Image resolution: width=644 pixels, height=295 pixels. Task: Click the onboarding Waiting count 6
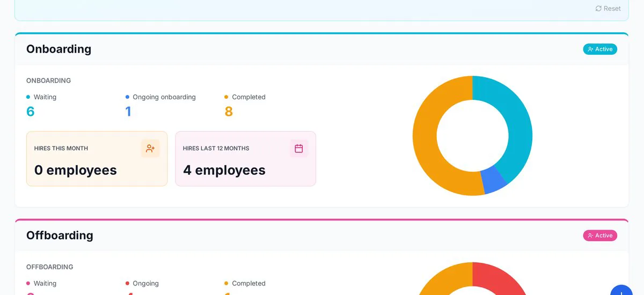(x=31, y=112)
